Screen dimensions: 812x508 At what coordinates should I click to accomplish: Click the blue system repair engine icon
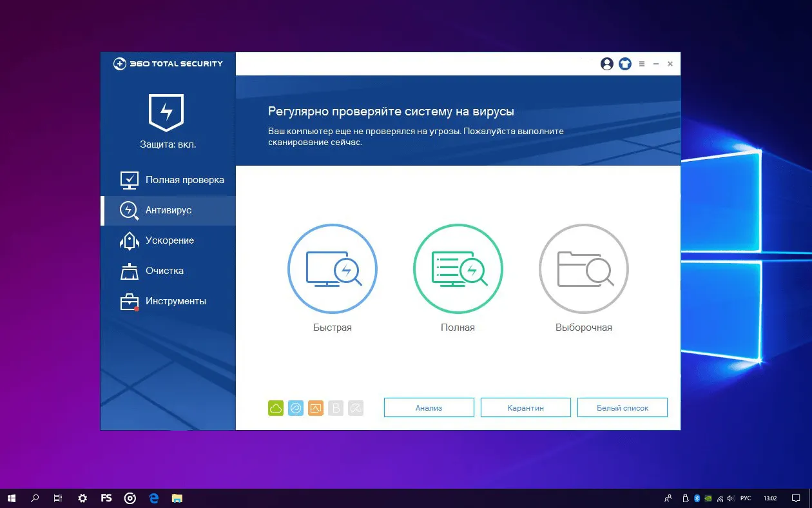pos(296,407)
